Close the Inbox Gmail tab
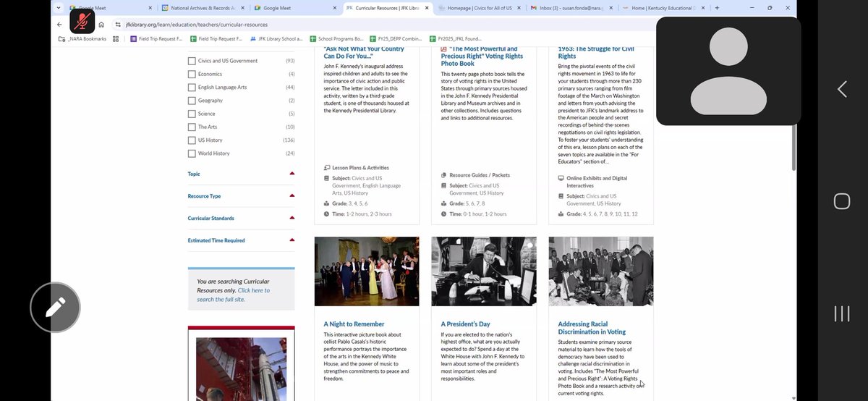The height and width of the screenshot is (401, 868). pyautogui.click(x=610, y=8)
